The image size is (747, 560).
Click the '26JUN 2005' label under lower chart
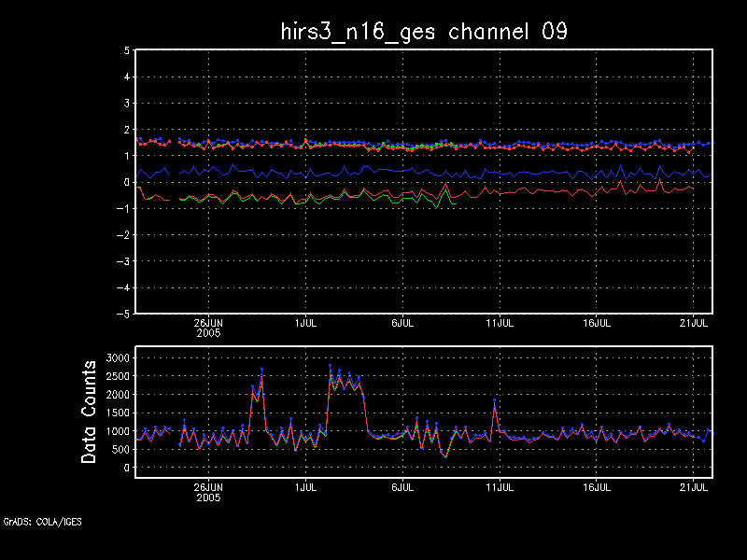(x=208, y=491)
